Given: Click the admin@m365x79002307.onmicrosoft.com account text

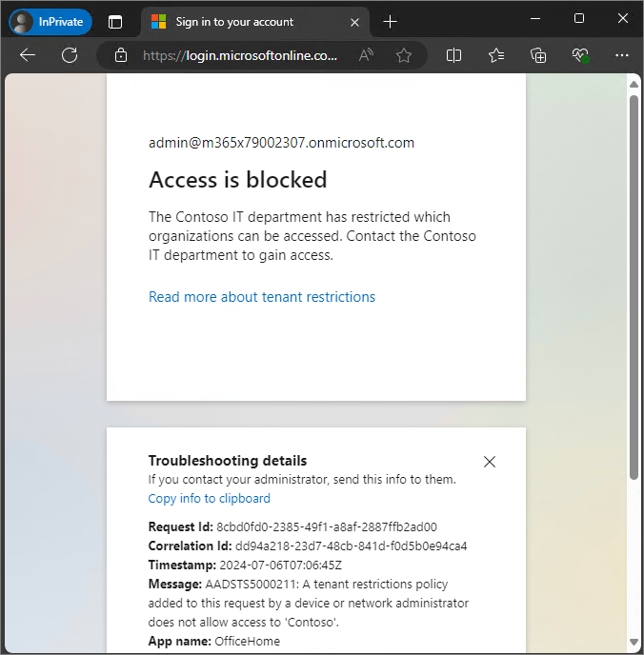Looking at the screenshot, I should [x=281, y=143].
